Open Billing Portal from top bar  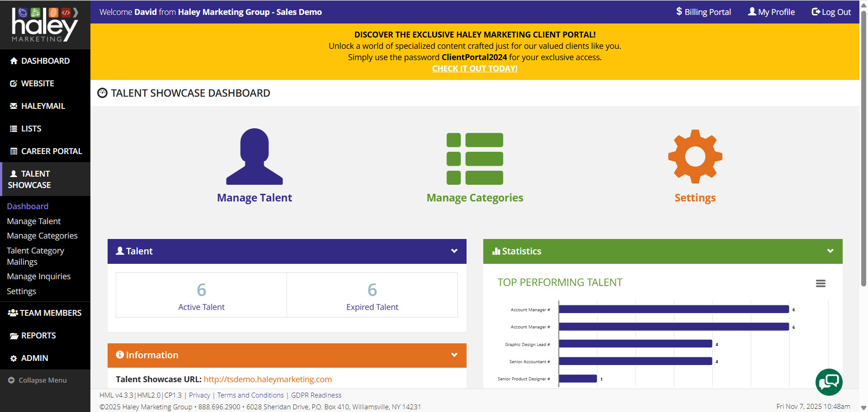(x=703, y=12)
